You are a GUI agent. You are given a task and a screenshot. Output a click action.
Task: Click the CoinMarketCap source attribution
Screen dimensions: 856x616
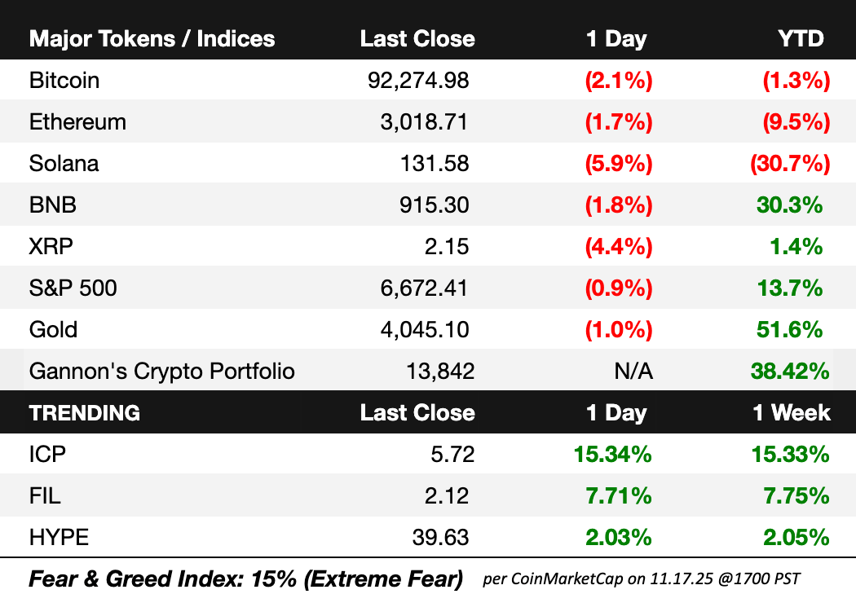(x=641, y=580)
